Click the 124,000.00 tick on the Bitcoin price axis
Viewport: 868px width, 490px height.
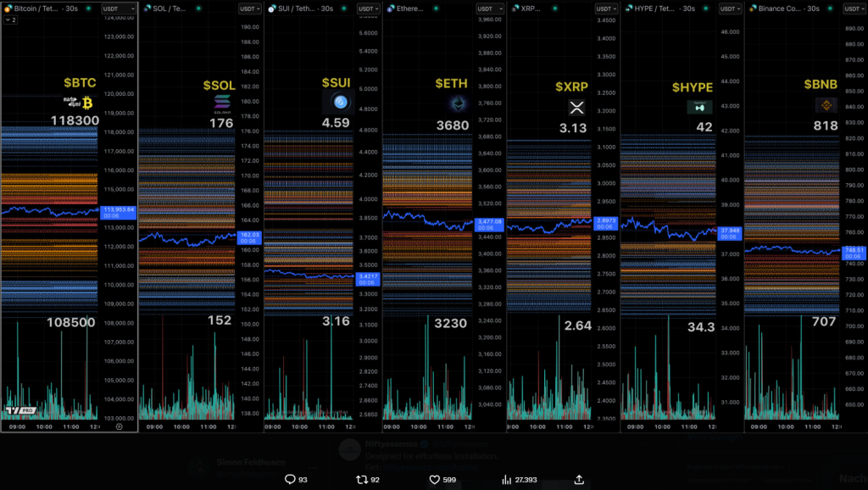(x=119, y=18)
